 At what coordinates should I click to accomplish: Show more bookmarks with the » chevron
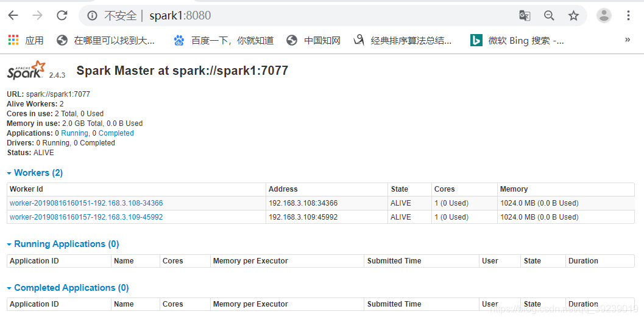[x=628, y=40]
